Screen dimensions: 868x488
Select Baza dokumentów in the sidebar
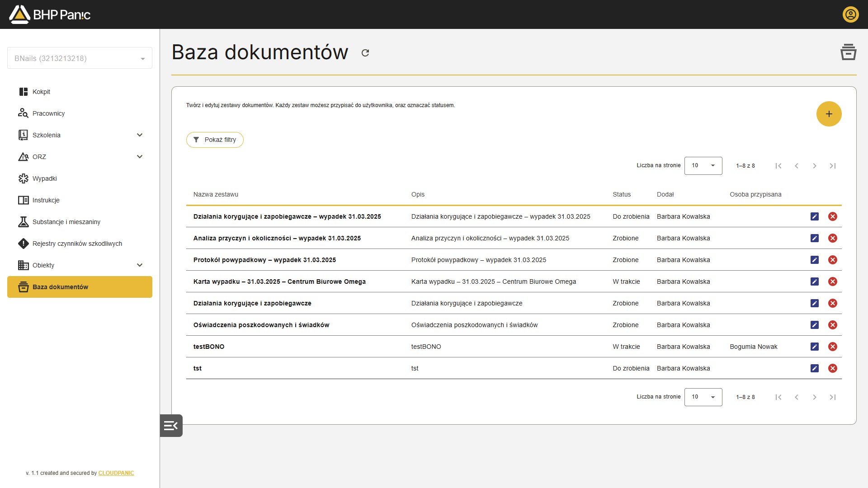pyautogui.click(x=80, y=287)
